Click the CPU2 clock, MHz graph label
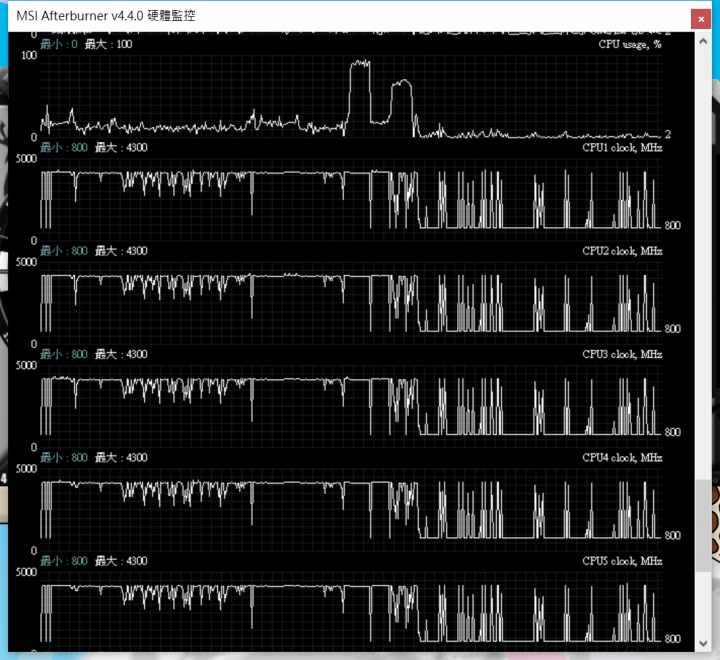Viewport: 720px width, 660px height. point(622,251)
